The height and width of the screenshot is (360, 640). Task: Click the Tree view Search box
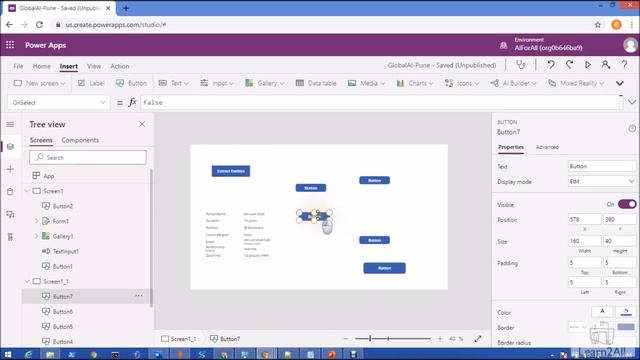coord(88,158)
